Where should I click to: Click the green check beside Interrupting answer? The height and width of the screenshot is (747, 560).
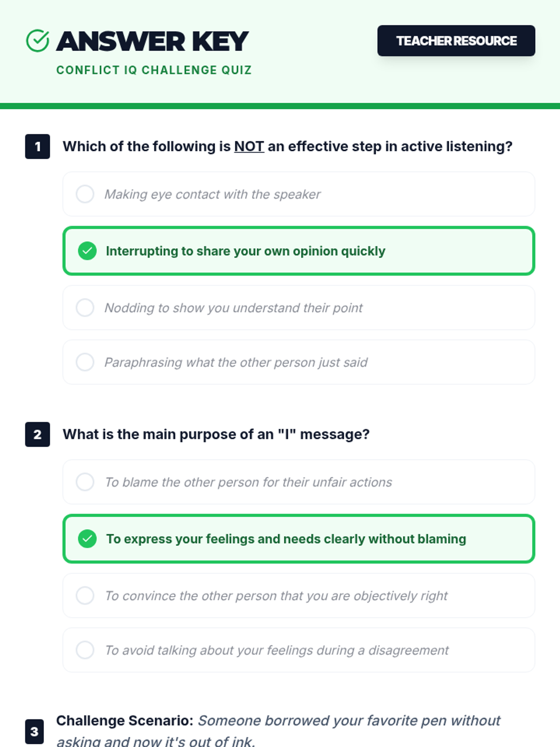click(x=87, y=251)
